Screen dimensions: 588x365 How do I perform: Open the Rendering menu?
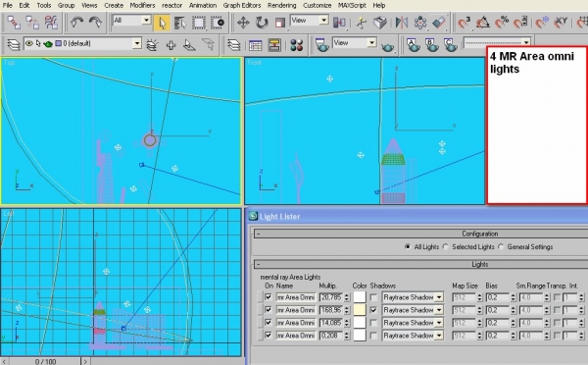click(x=281, y=5)
